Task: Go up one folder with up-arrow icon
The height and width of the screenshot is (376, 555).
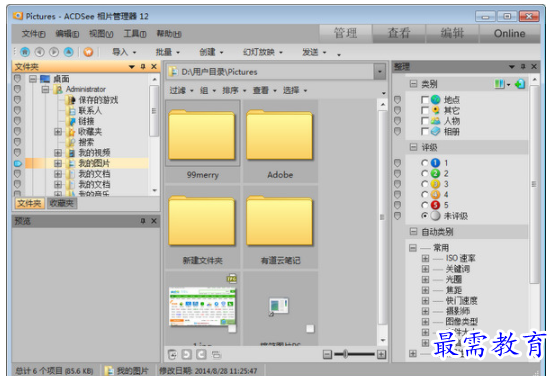Action: point(68,52)
